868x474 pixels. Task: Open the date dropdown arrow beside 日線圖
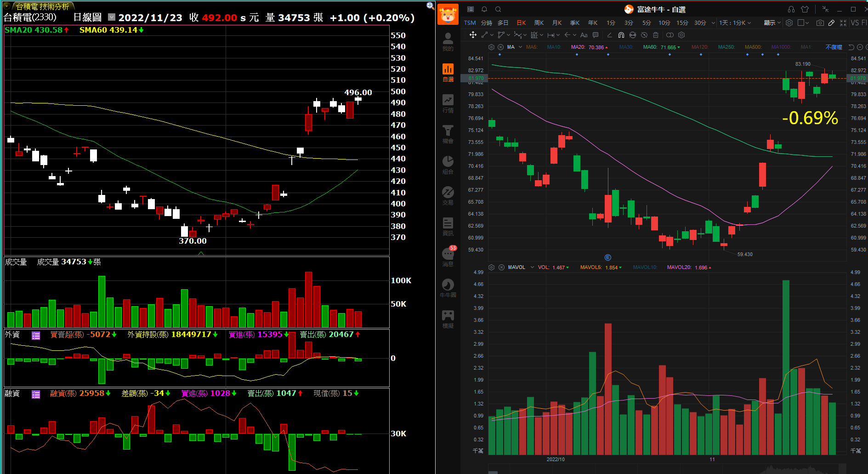tap(112, 17)
